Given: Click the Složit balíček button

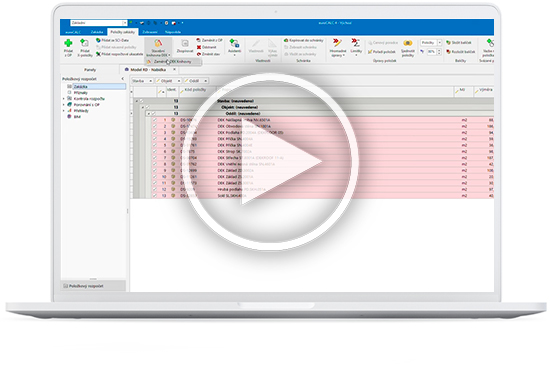Looking at the screenshot, I should [x=459, y=42].
